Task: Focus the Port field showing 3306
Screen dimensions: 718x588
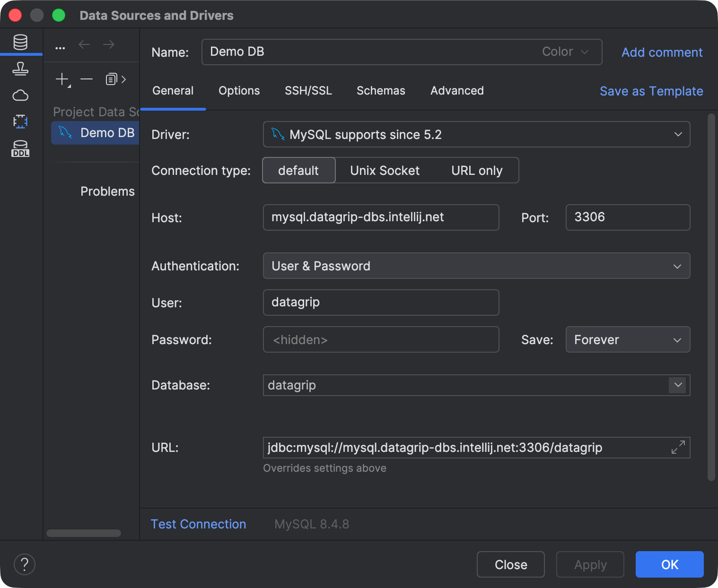Action: click(628, 217)
